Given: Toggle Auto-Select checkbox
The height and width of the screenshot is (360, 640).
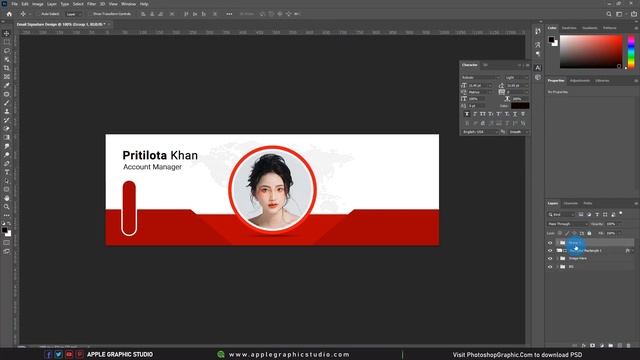Looking at the screenshot, I should [x=38, y=14].
